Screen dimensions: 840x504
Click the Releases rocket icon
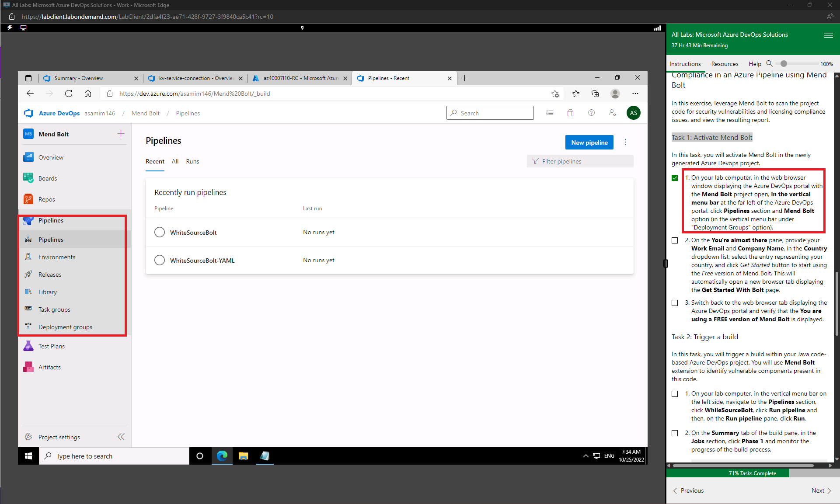(x=28, y=275)
